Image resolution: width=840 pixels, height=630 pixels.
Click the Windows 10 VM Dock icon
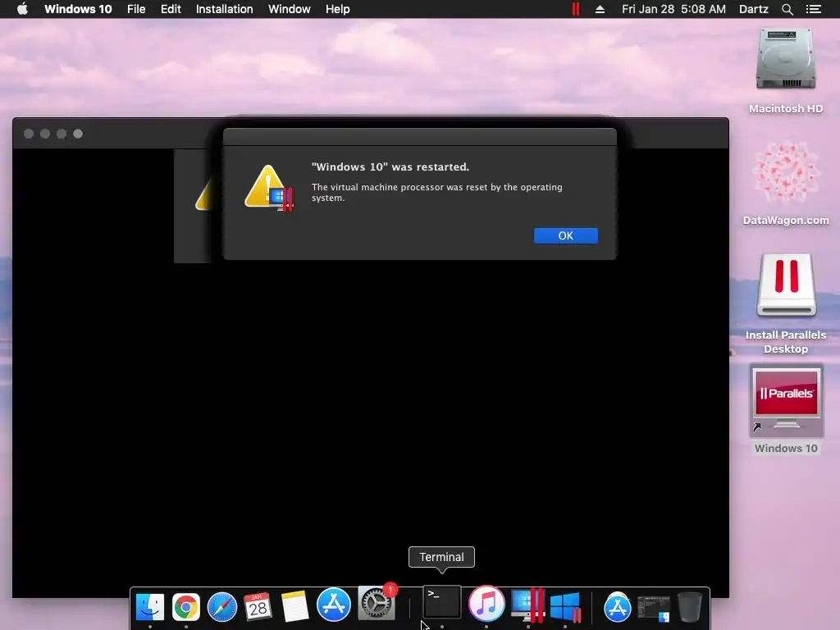[565, 606]
